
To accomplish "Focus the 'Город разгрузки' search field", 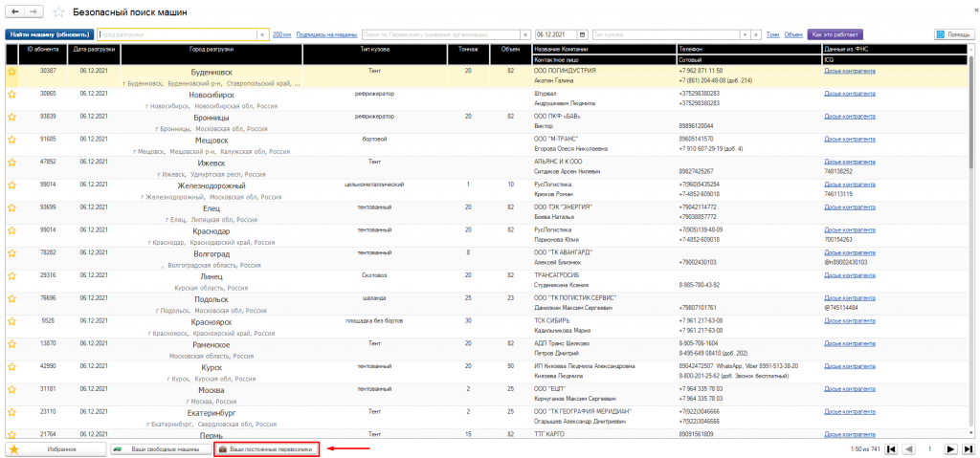I will pyautogui.click(x=177, y=35).
